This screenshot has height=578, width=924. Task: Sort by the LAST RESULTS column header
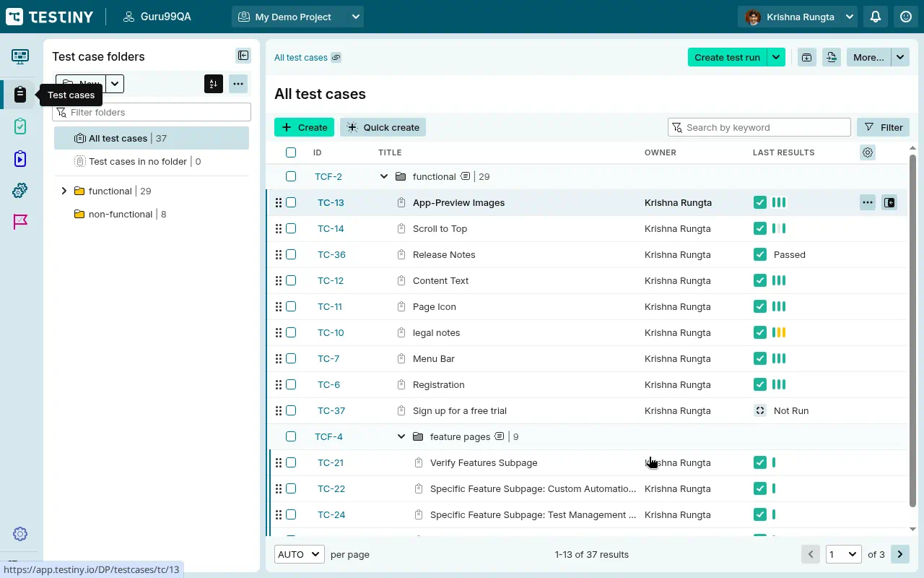pos(783,152)
